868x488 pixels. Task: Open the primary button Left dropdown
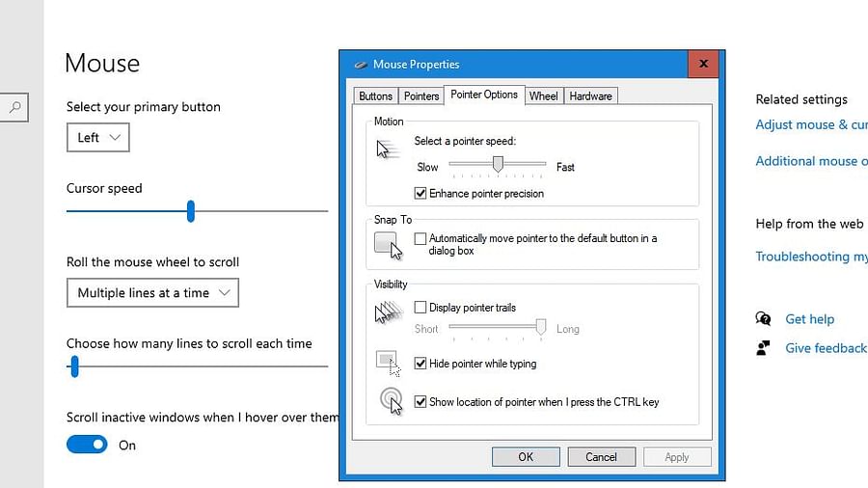coord(98,137)
